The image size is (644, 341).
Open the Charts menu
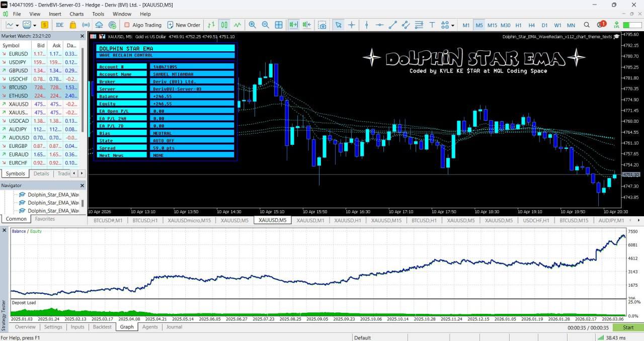click(x=76, y=14)
